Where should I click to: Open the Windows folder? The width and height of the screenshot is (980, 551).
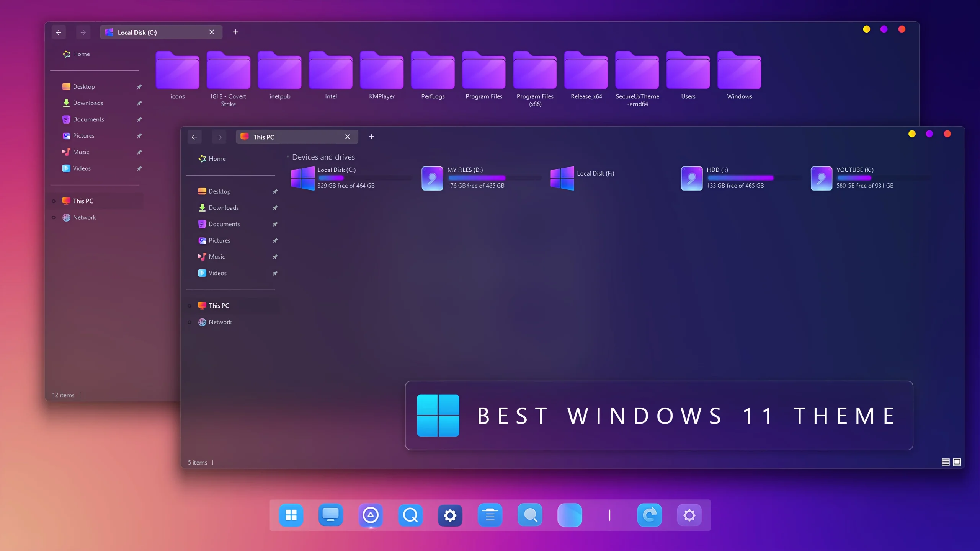pos(739,75)
